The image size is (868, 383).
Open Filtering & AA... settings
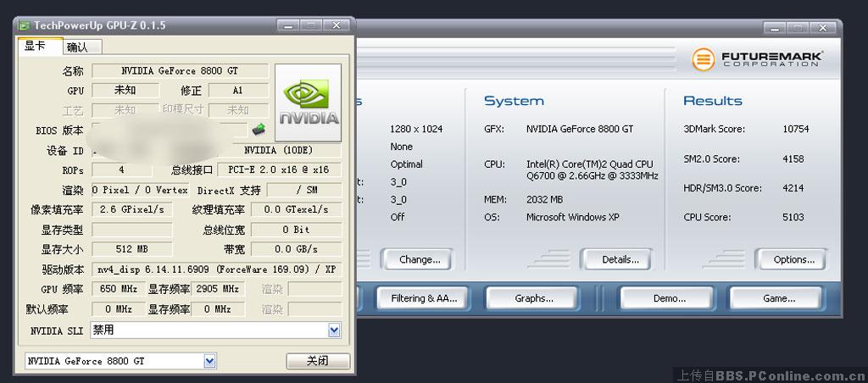coord(422,298)
